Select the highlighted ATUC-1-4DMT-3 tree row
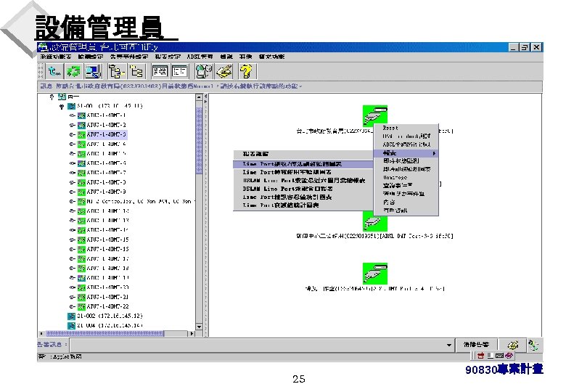 106,134
